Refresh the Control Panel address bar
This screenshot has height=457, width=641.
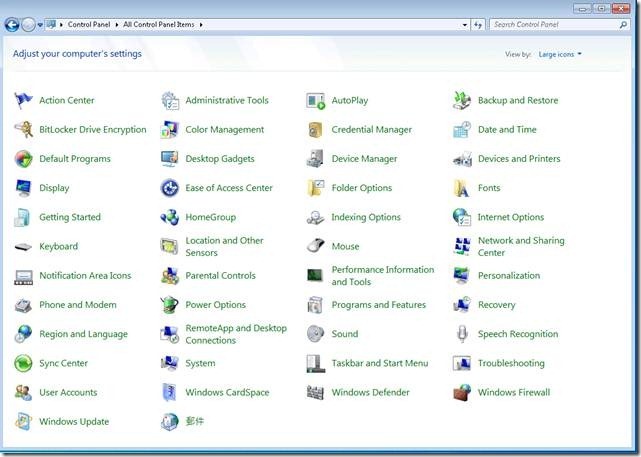click(477, 25)
